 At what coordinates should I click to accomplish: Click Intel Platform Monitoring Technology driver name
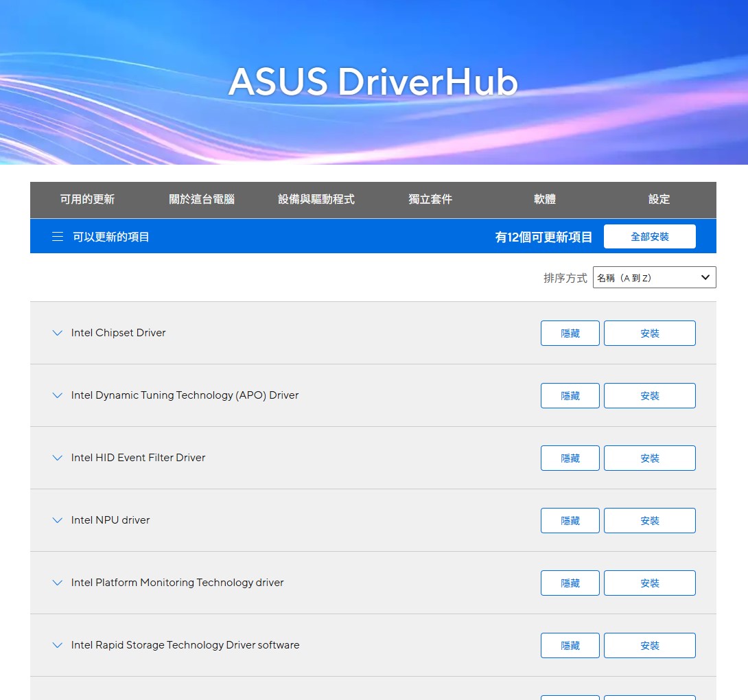(178, 583)
